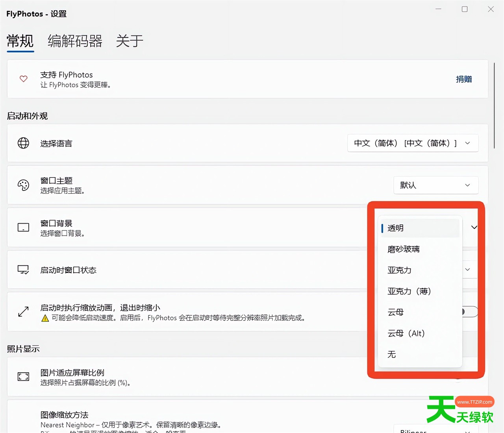The width and height of the screenshot is (504, 433).
Task: Click the fullscreen frame icon for 图片适应屏幕比例
Action: click(x=23, y=377)
